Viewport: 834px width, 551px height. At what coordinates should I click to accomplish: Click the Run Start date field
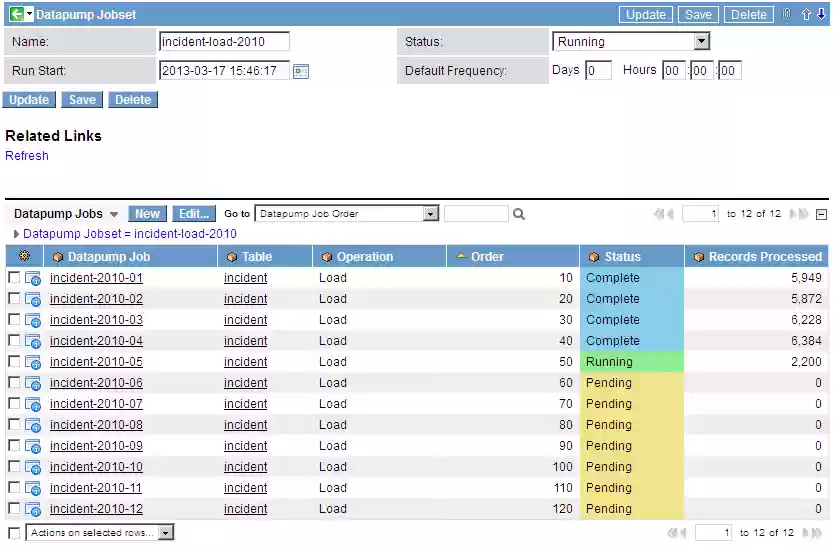coord(224,71)
